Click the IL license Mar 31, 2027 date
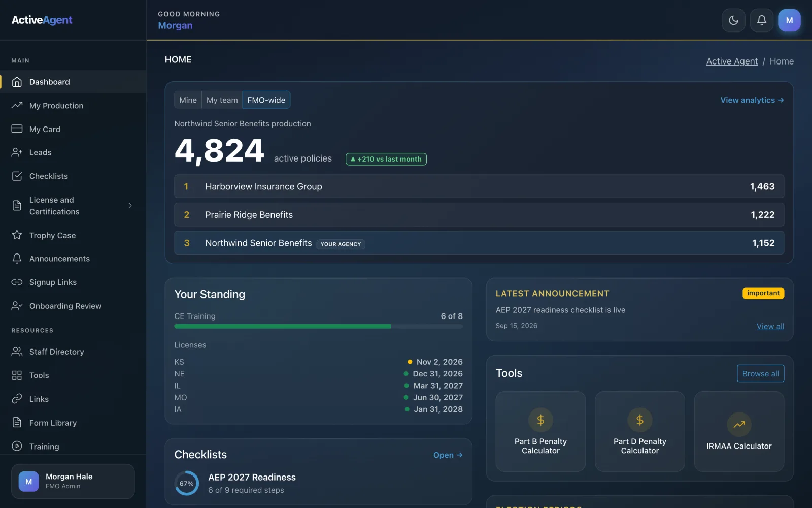This screenshot has width=812, height=508. pyautogui.click(x=438, y=386)
